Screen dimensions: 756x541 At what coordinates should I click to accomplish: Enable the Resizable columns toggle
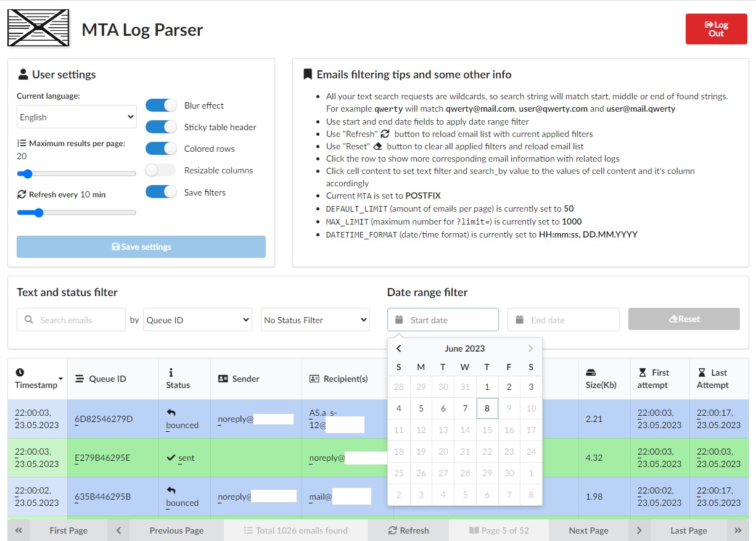click(161, 170)
